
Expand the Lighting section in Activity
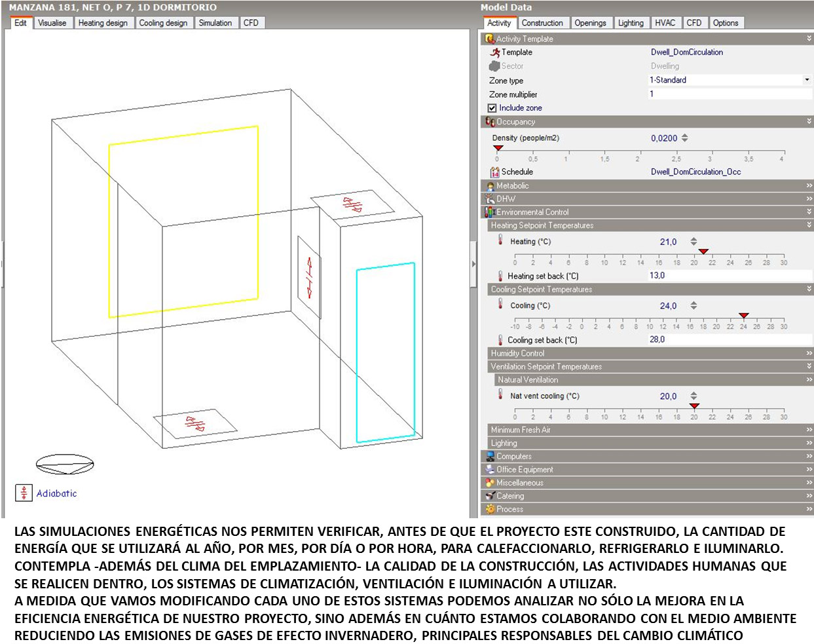pos(809,444)
